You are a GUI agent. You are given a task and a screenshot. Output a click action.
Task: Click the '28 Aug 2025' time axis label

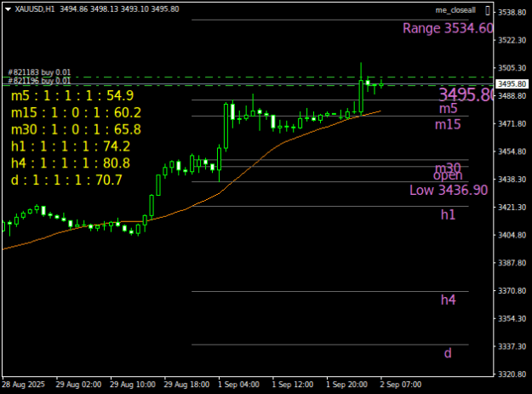pyautogui.click(x=24, y=385)
